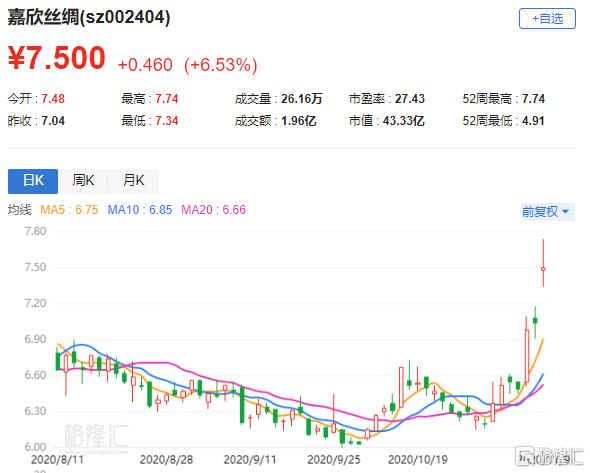Viewport: 590px width, 473px height.
Task: Click the stock title 嘉欣丝绸(sz002404)
Action: point(89,17)
